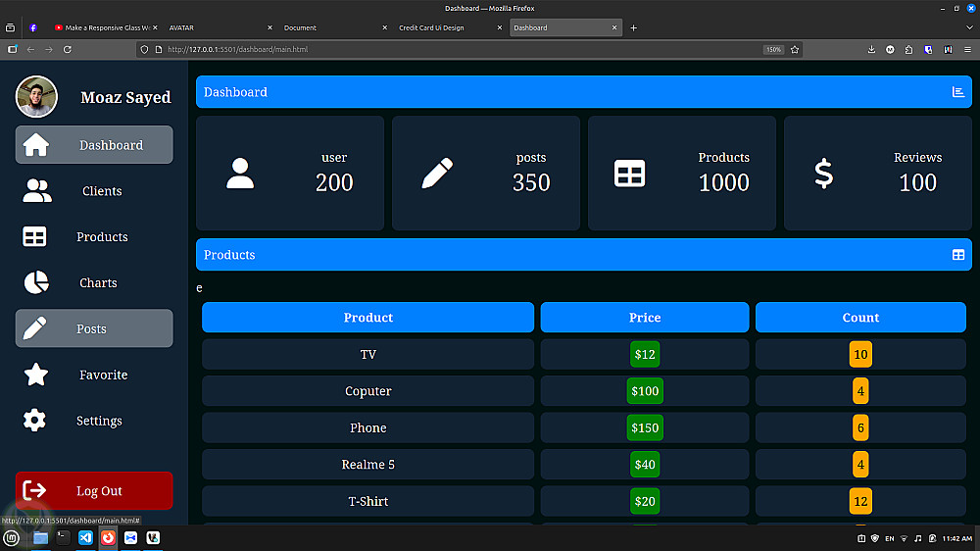The height and width of the screenshot is (551, 980).
Task: Click the chart icon in Dashboard header
Action: [958, 92]
